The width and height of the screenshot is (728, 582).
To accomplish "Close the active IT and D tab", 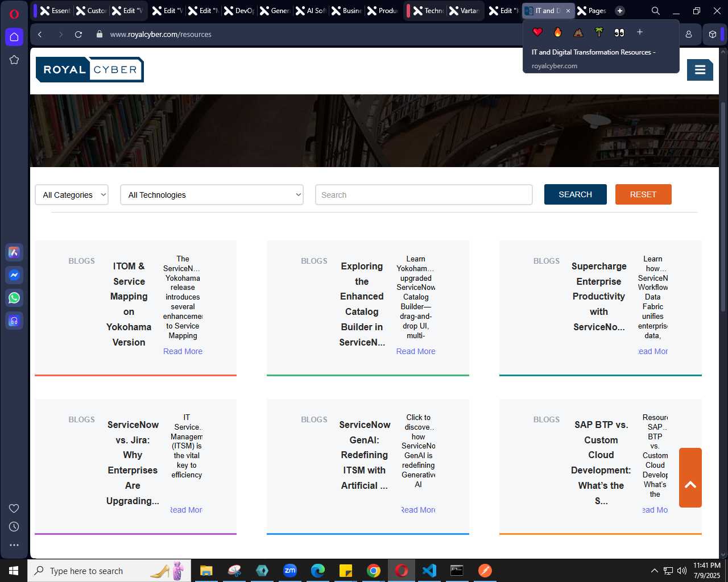I will 568,11.
